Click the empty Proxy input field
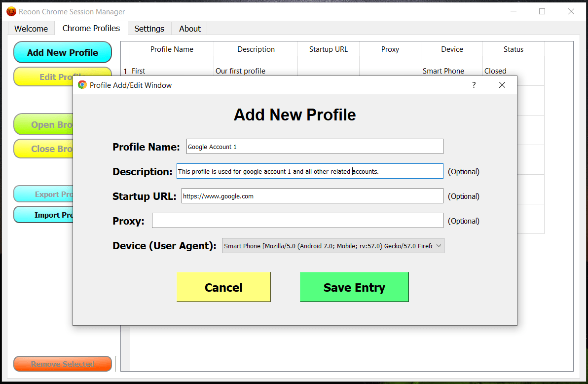 297,221
